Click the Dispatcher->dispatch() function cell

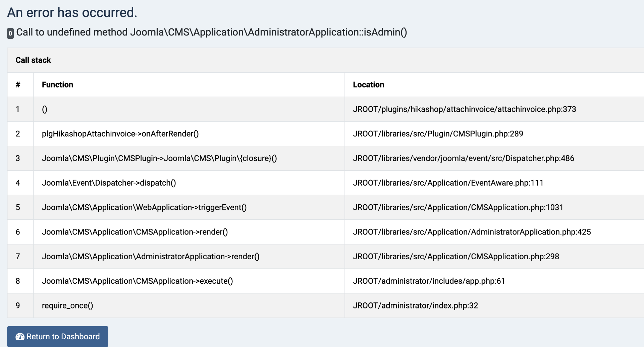(109, 183)
